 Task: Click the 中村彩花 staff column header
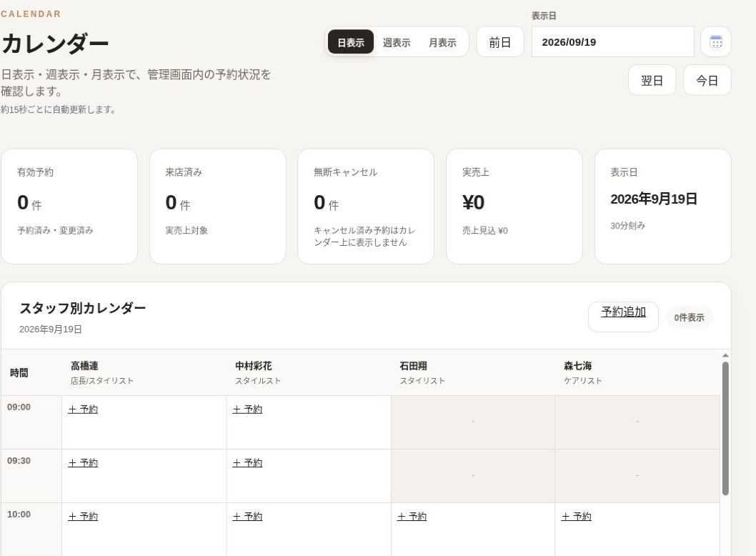pyautogui.click(x=309, y=372)
